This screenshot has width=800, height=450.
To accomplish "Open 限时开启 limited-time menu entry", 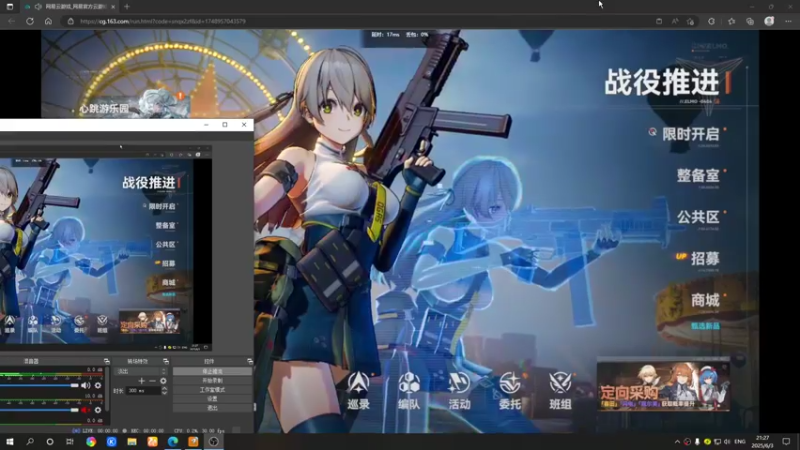I will pos(690,134).
